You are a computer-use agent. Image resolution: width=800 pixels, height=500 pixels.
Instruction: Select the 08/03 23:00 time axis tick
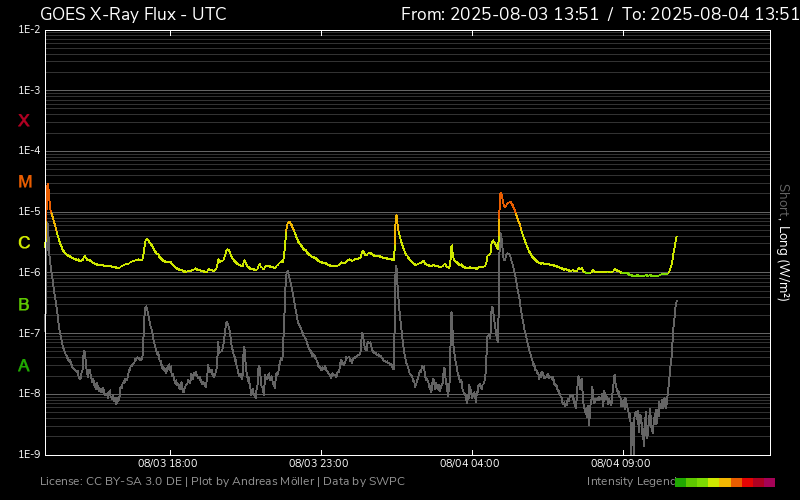click(318, 463)
